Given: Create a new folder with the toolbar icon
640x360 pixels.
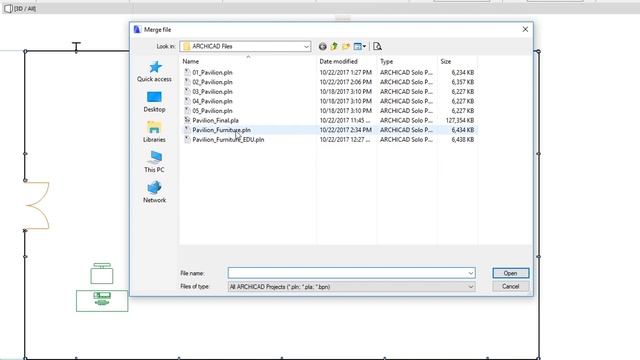Looking at the screenshot, I should [x=346, y=47].
